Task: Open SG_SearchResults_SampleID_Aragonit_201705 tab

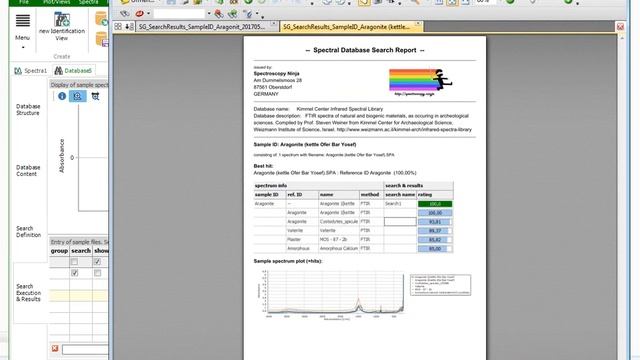Action: pos(207,27)
